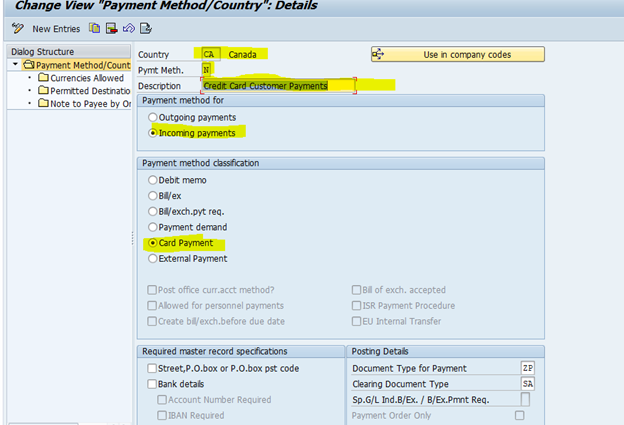This screenshot has width=624, height=425.
Task: Click the Currencies Allowed folder icon
Action: (x=43, y=78)
